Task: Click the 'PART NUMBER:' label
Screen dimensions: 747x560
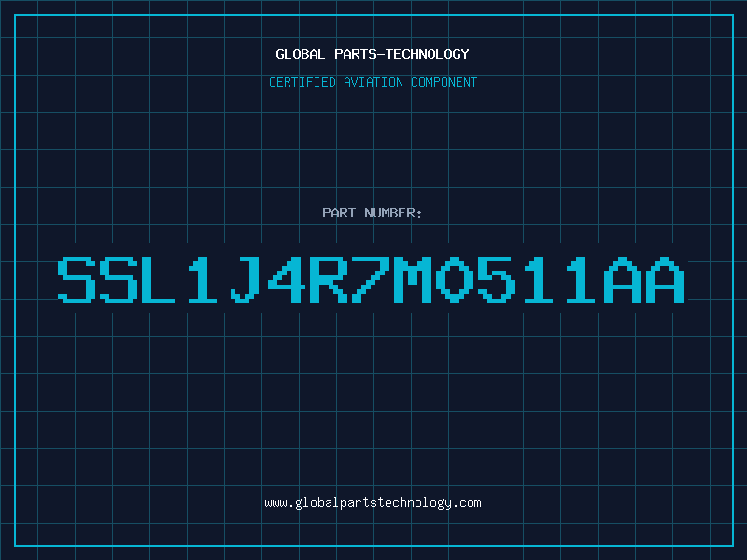Action: [373, 213]
